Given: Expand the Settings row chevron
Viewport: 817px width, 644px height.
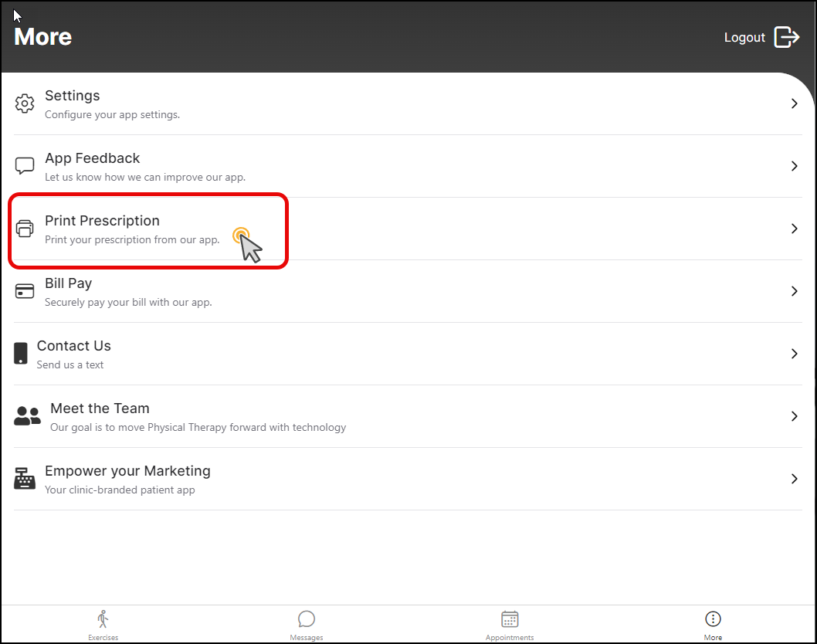Looking at the screenshot, I should pyautogui.click(x=794, y=103).
